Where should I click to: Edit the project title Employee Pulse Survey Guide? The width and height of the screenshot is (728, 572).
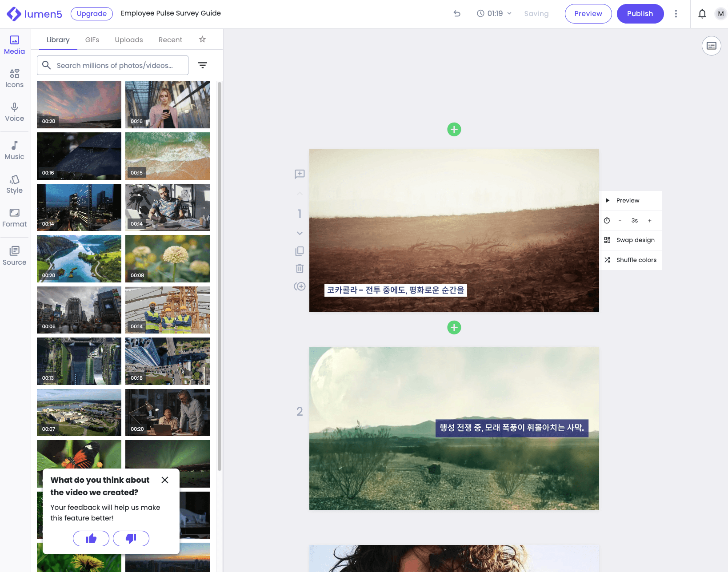171,13
